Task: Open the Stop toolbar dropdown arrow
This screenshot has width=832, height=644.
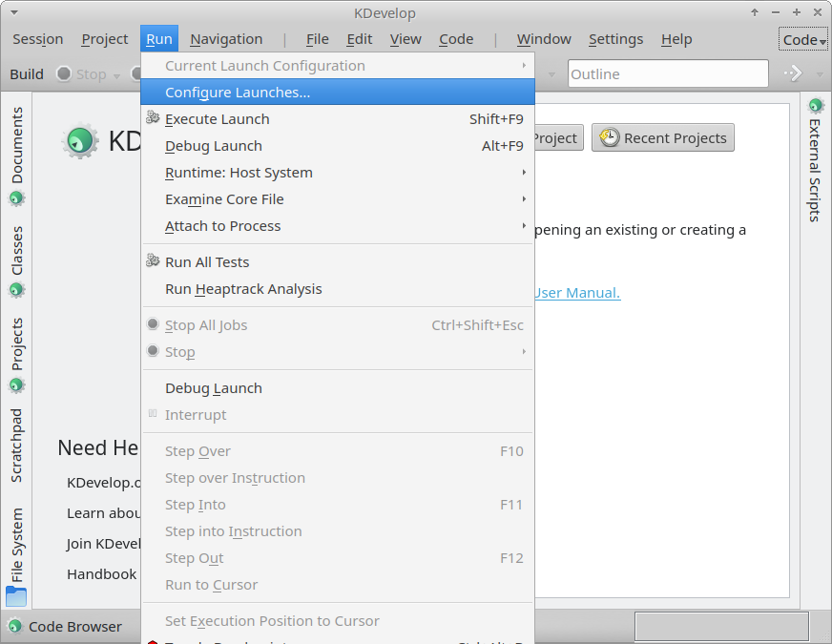Action: click(x=116, y=76)
